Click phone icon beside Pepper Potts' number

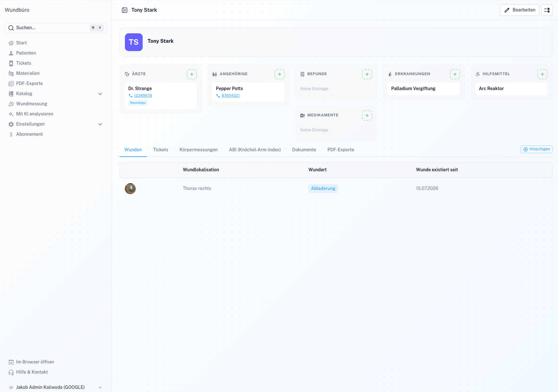(x=218, y=96)
